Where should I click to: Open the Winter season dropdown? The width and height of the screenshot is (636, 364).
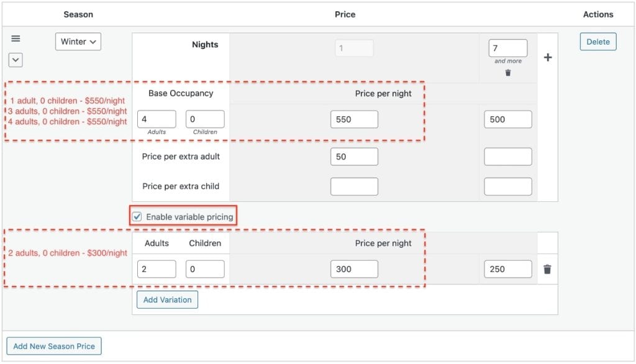tap(78, 42)
